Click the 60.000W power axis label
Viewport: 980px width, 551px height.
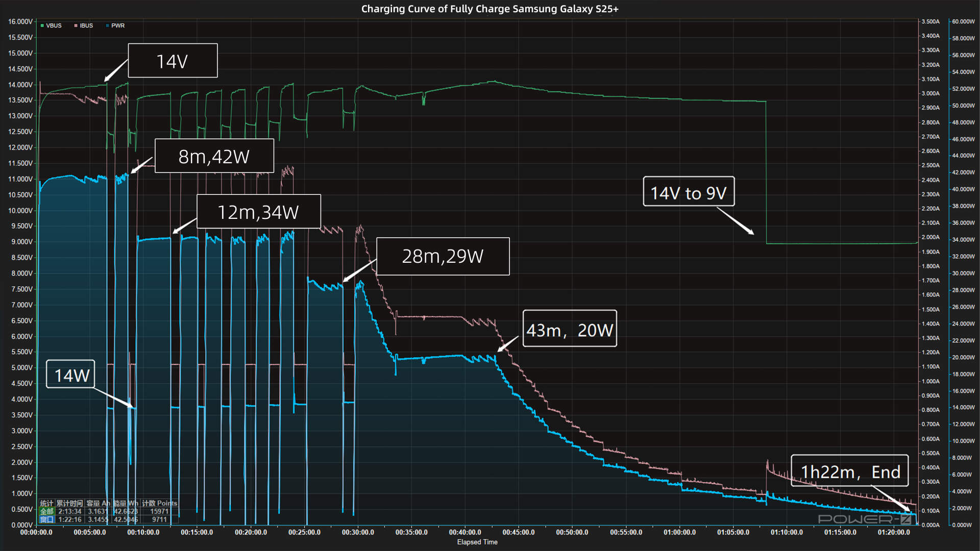point(964,21)
